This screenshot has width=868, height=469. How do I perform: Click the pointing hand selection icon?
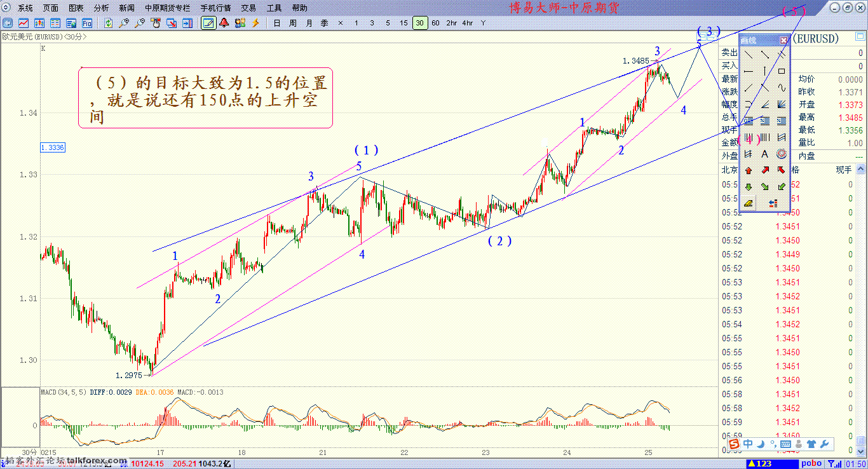click(156, 23)
